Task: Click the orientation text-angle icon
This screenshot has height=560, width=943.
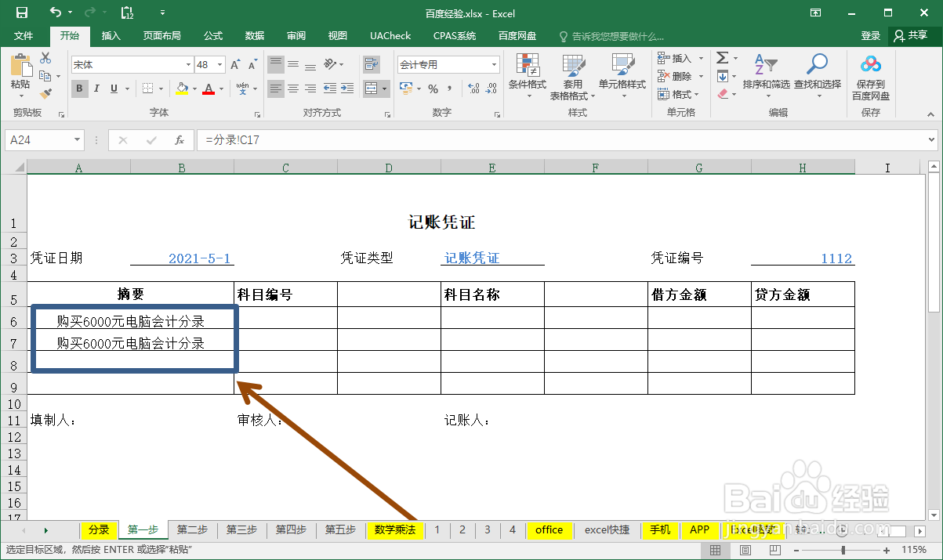Action: [x=330, y=65]
